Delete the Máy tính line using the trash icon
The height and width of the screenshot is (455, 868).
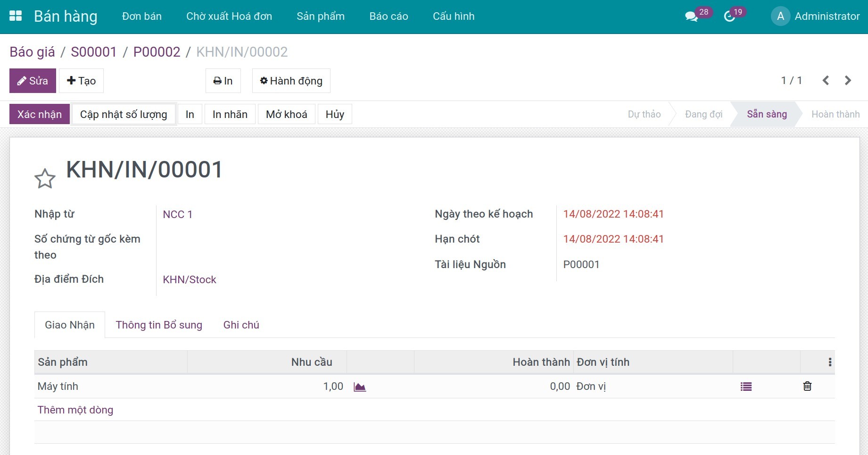807,386
